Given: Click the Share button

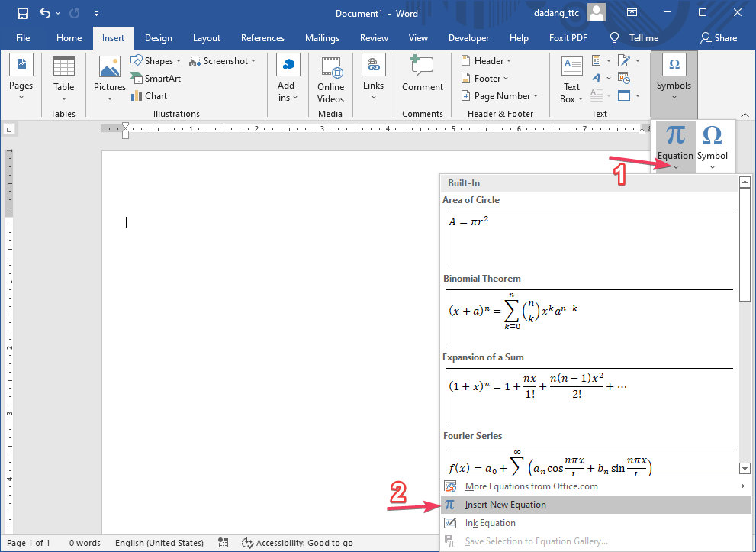Looking at the screenshot, I should pos(718,37).
